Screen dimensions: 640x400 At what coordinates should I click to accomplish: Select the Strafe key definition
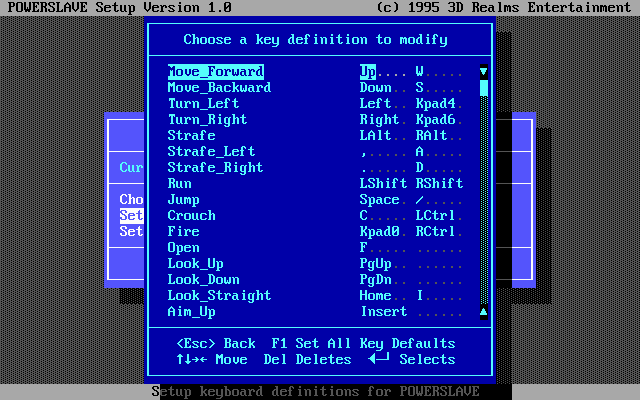pyautogui.click(x=191, y=136)
